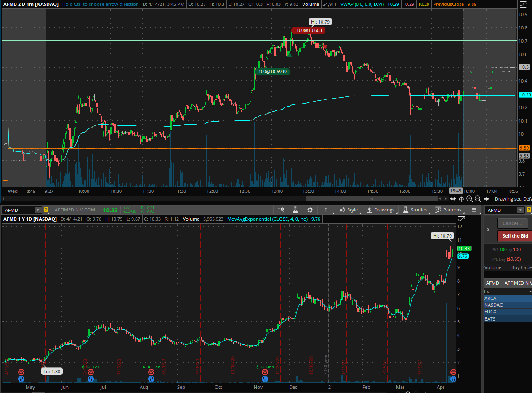Open the share chart icon
532x393 pixels.
(281, 210)
